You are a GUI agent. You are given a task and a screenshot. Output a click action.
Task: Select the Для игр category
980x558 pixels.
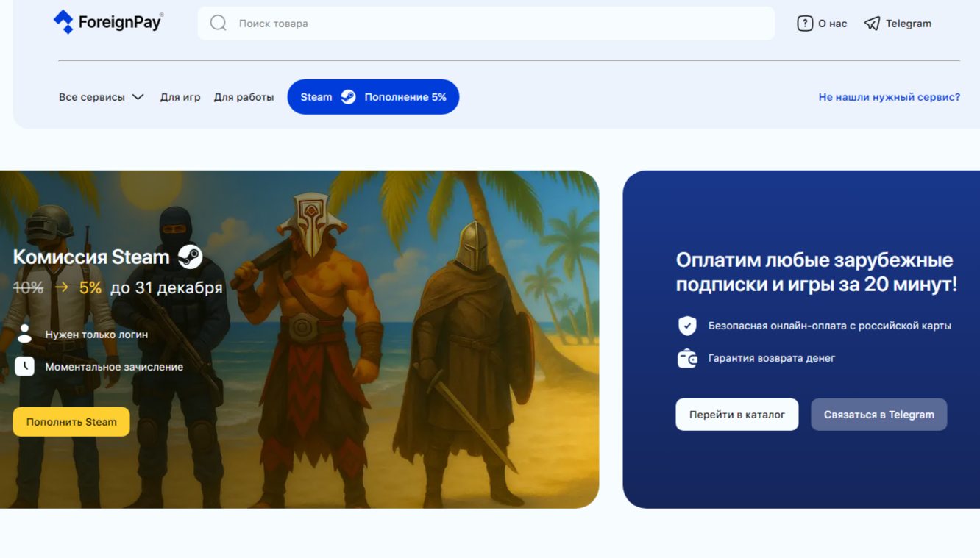(x=180, y=97)
